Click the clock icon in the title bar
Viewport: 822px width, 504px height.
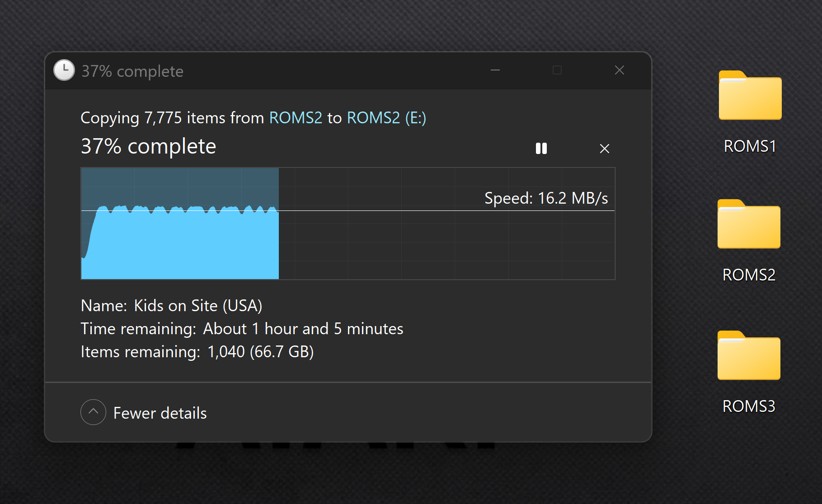[64, 70]
